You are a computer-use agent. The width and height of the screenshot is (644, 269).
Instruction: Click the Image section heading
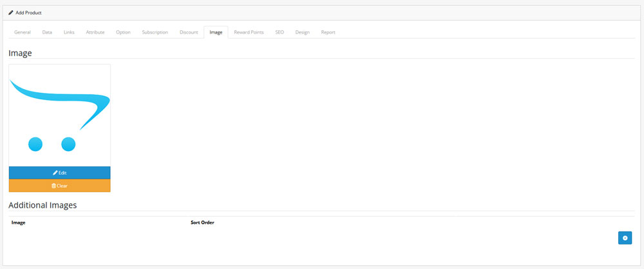tap(20, 53)
